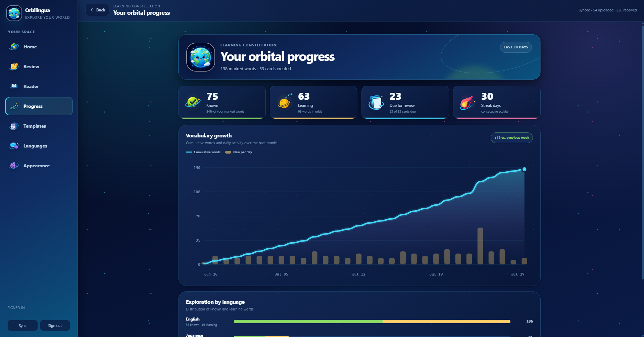Viewport: 644px width, 337px height.
Task: Open the Templates section
Action: pos(39,126)
